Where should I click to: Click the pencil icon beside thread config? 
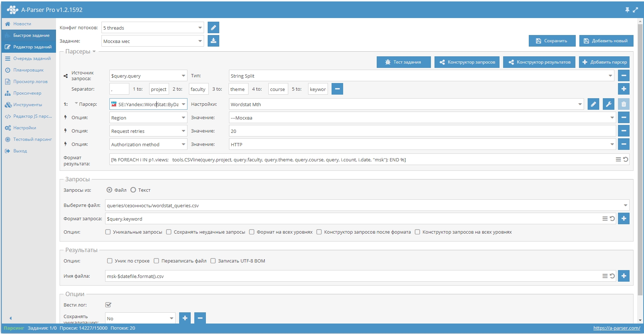(213, 27)
